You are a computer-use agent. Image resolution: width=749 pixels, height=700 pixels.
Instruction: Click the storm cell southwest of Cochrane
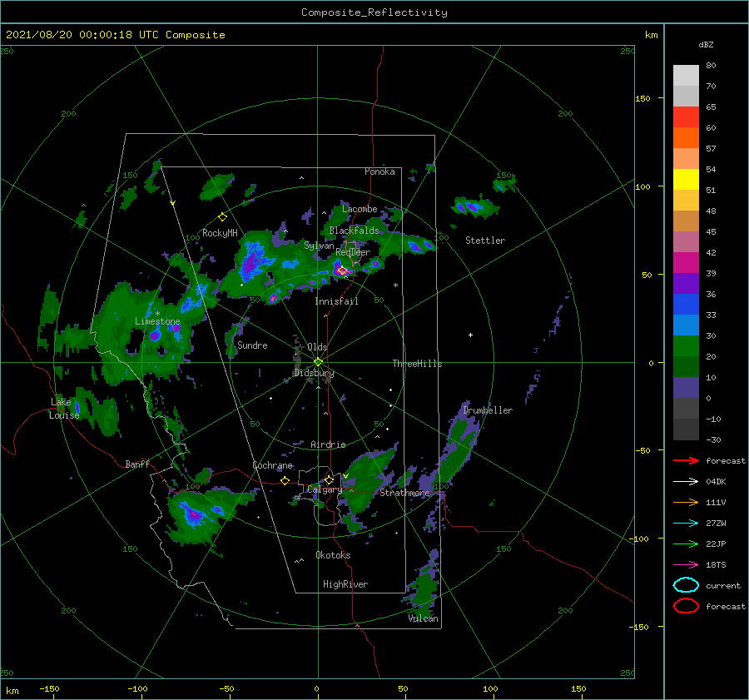(x=193, y=515)
